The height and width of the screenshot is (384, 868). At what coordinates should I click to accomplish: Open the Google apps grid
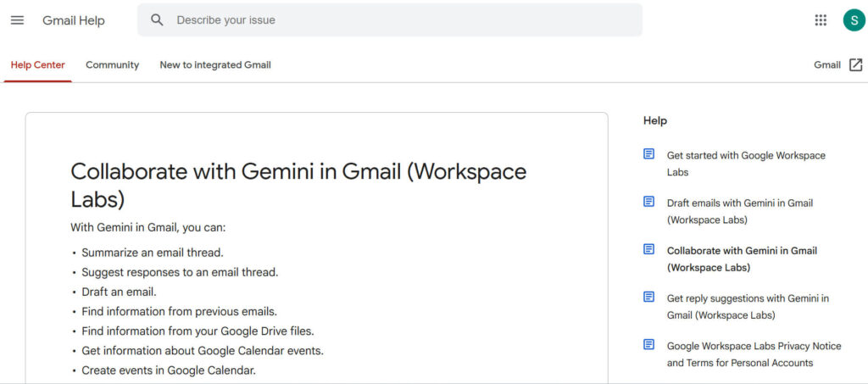821,19
